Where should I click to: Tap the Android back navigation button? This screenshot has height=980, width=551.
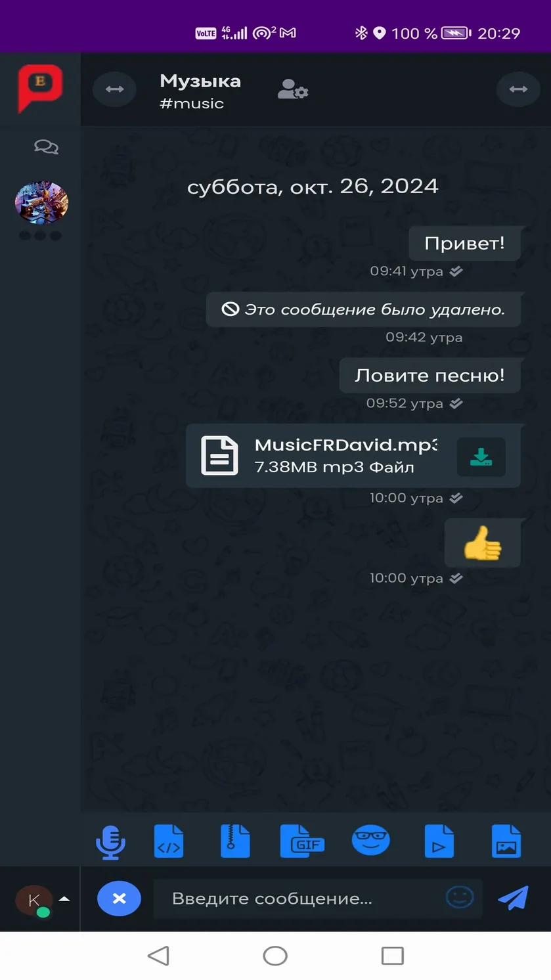(158, 956)
